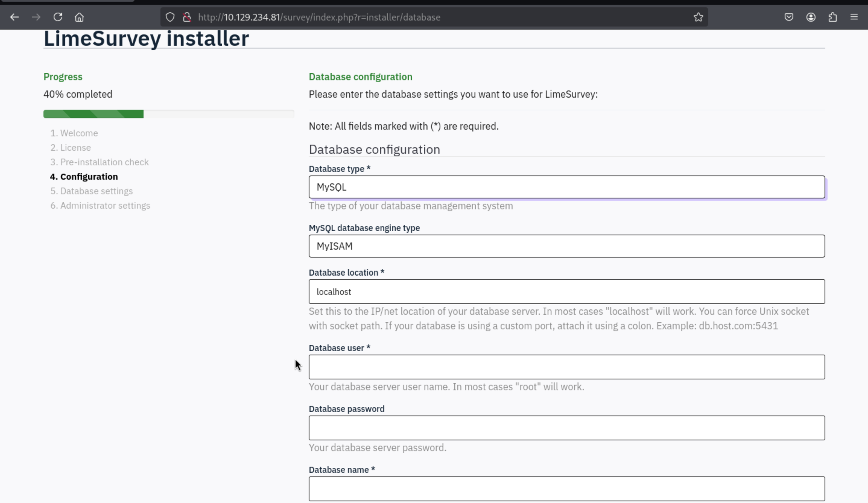The height and width of the screenshot is (503, 868).
Task: Open the Pocket save icon
Action: point(789,17)
